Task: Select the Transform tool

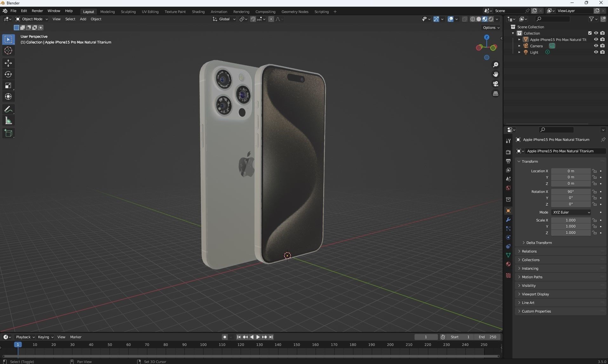Action: point(8,96)
